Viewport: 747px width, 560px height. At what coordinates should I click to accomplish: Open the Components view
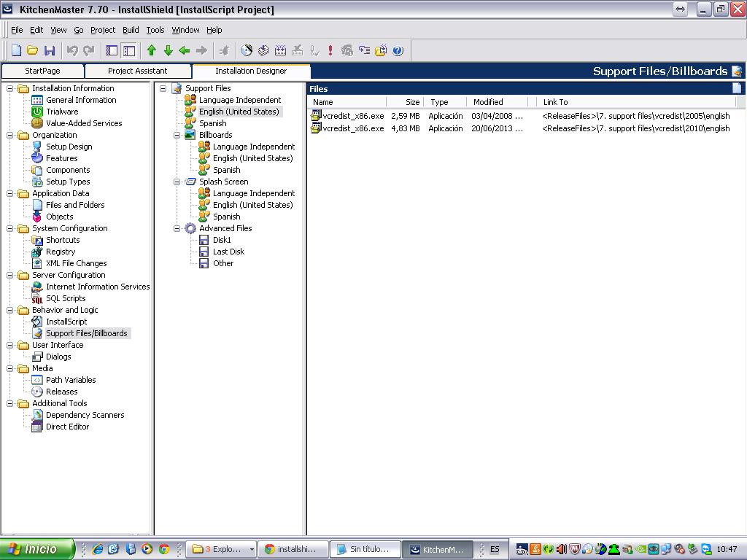tap(68, 170)
